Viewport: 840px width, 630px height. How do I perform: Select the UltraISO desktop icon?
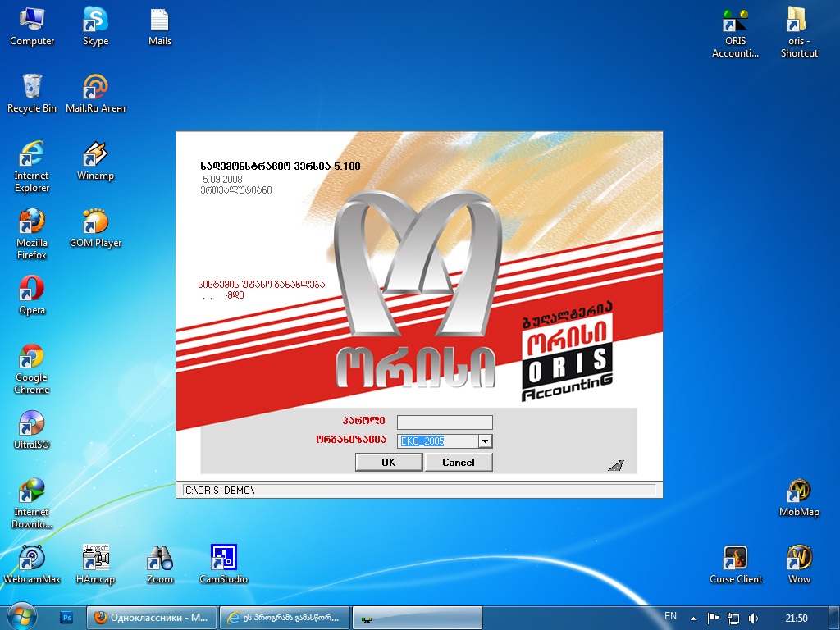(x=31, y=425)
